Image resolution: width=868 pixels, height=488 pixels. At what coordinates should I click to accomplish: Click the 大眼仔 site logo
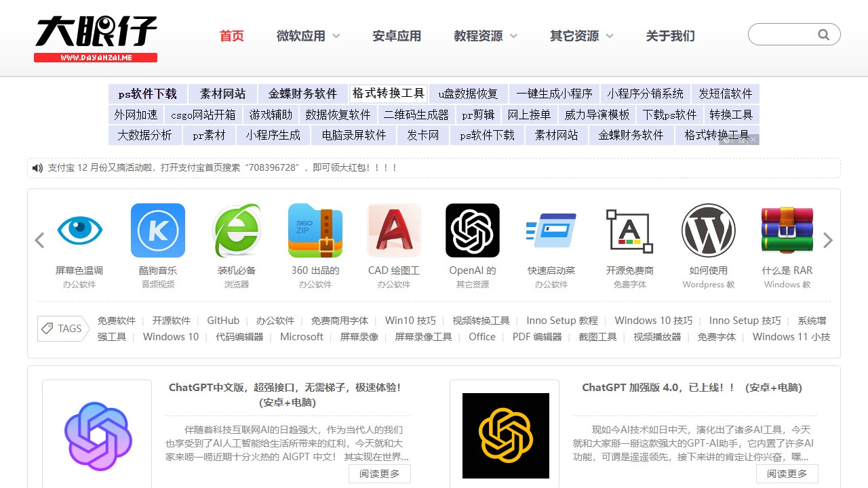96,38
